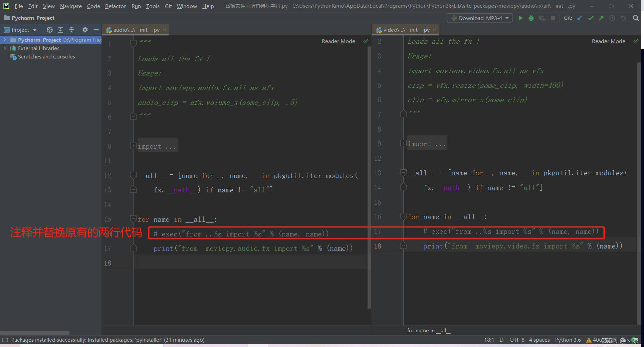Image resolution: width=644 pixels, height=347 pixels.
Task: Select Scratches and Consoles tree item
Action: (x=46, y=57)
